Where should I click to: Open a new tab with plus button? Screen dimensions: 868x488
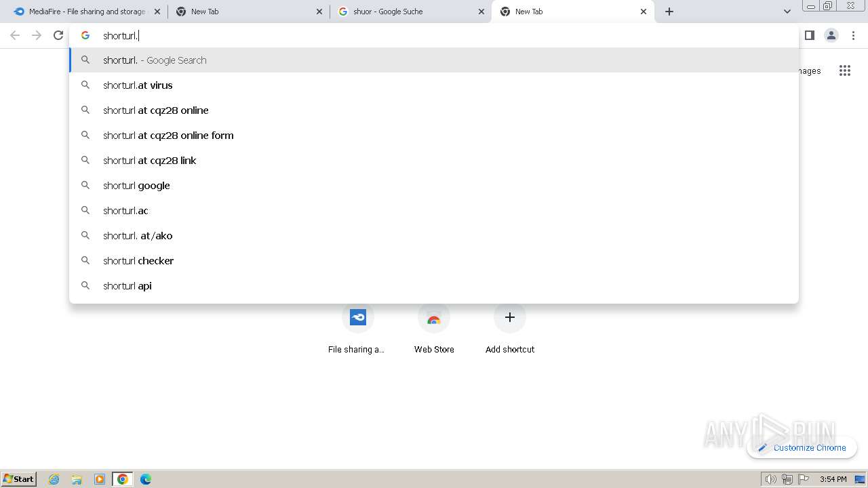tap(669, 12)
